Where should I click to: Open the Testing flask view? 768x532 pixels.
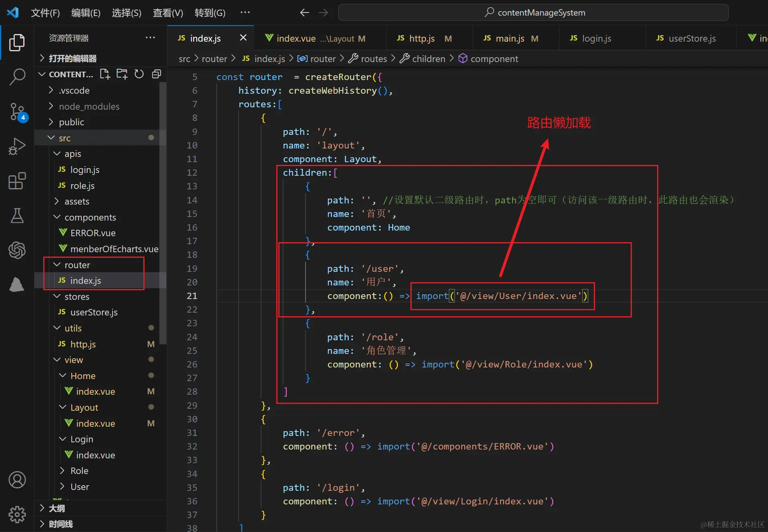tap(17, 216)
